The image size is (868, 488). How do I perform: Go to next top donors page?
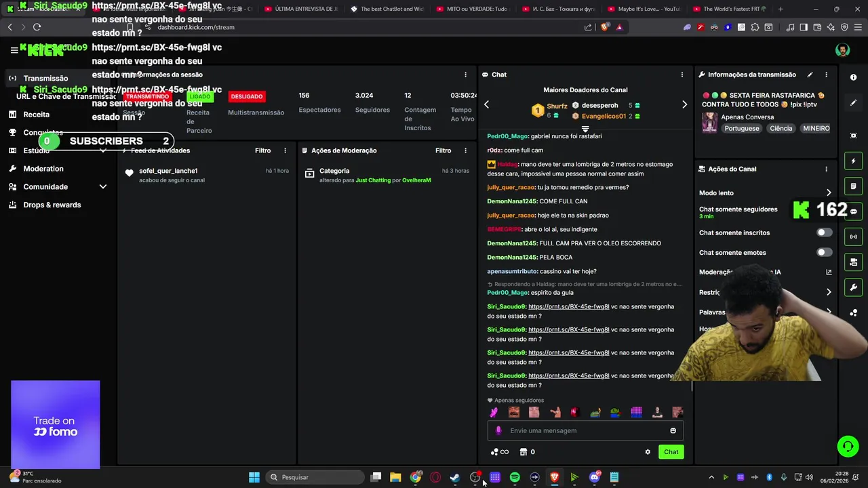click(684, 104)
